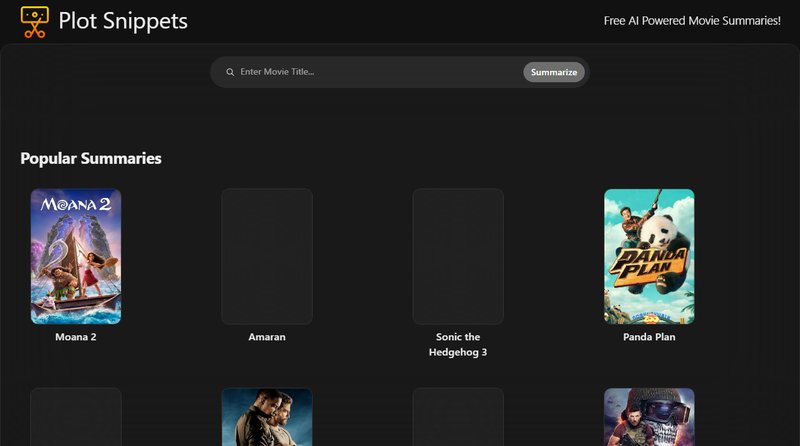
Task: Click the Free AI Powered Movie Summaries tagline
Action: pyautogui.click(x=692, y=21)
